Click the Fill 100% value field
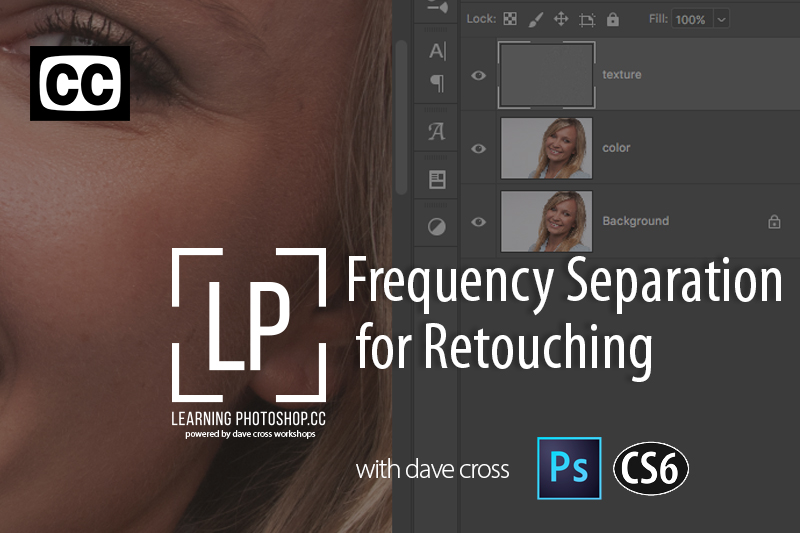This screenshot has height=533, width=800. tap(691, 20)
